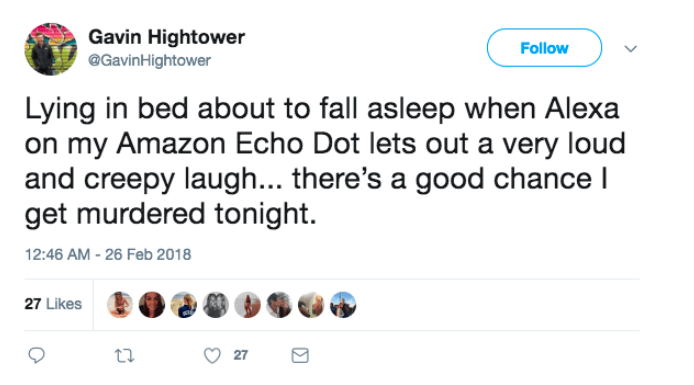Screen dimensions: 694x385
Task: Open the seventh liker avatar in the row
Action: tap(311, 305)
